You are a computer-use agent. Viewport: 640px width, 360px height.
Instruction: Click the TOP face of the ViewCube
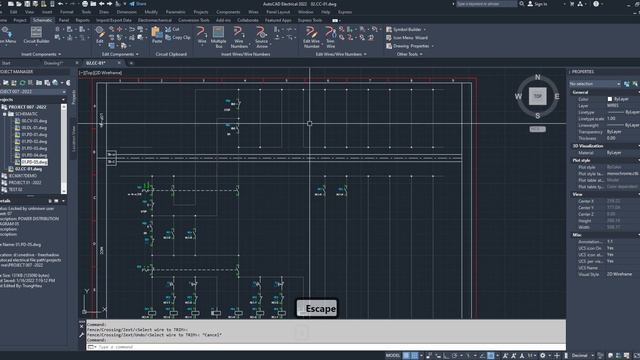tap(538, 96)
